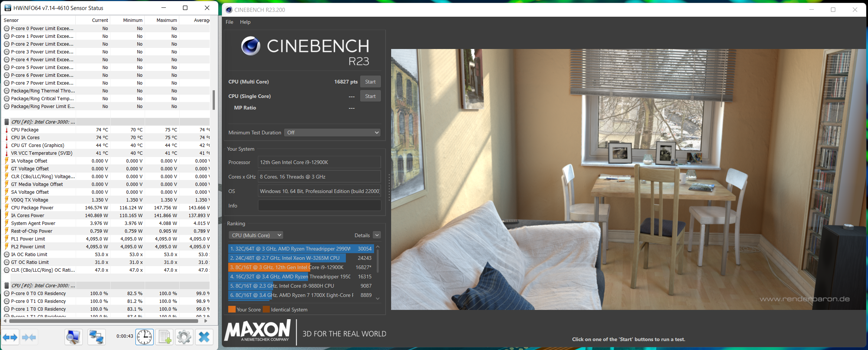This screenshot has width=868, height=350.
Task: Close sensors with the blue X icon
Action: [x=204, y=337]
